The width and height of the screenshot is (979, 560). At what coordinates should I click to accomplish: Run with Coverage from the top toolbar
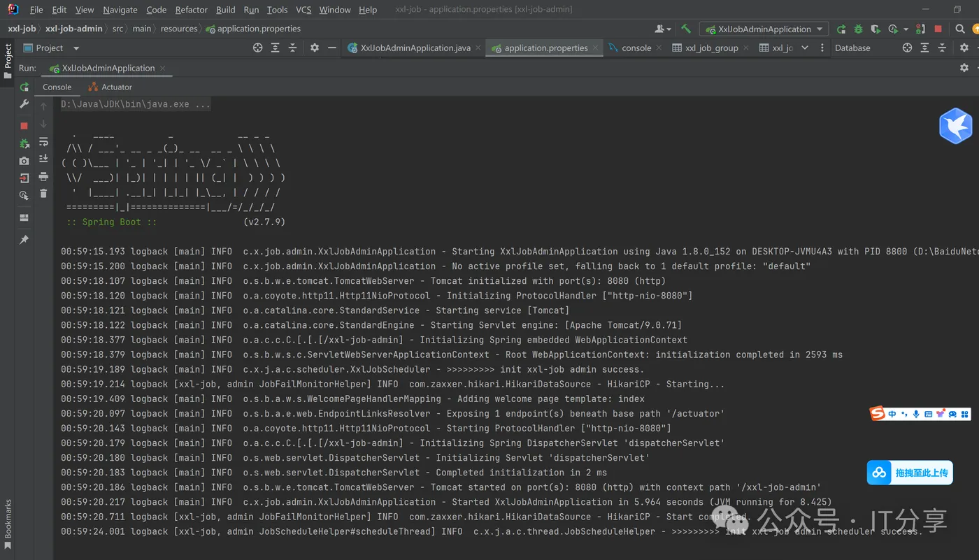(876, 29)
